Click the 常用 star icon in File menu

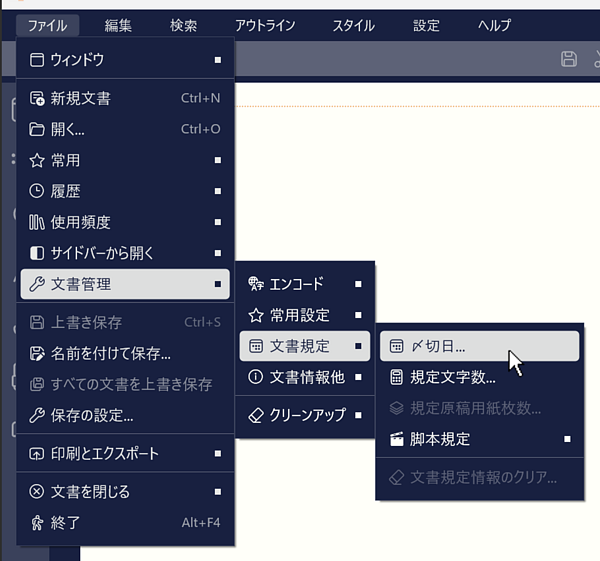(x=37, y=160)
